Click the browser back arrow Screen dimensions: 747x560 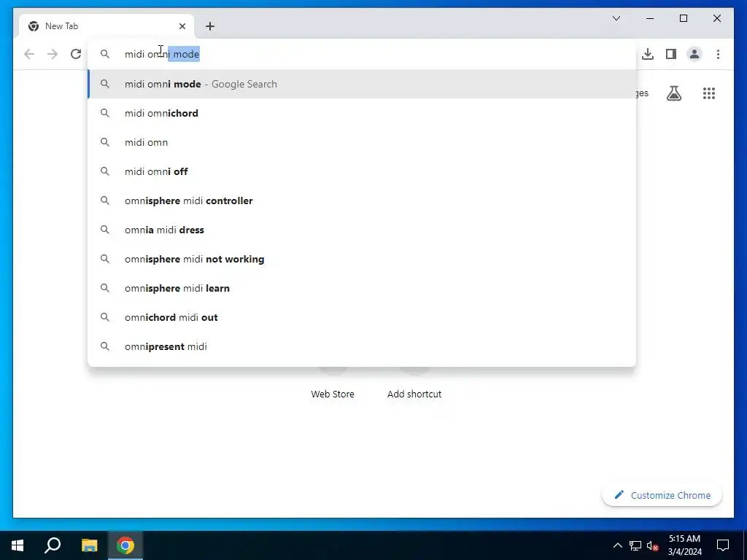(x=29, y=54)
